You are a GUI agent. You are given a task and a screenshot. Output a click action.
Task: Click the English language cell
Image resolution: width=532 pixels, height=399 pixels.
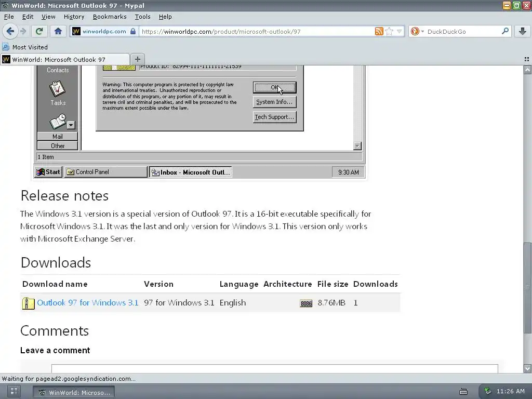click(233, 303)
